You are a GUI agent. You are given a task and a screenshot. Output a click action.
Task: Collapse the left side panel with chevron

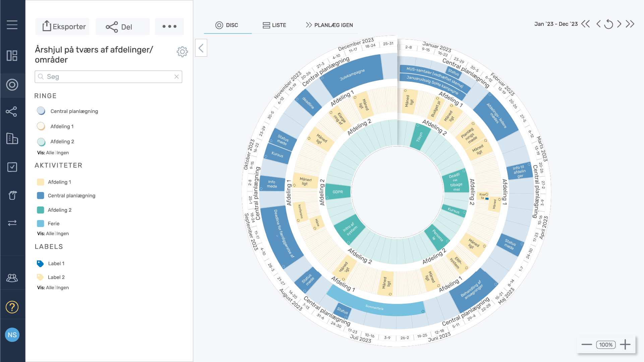(201, 48)
